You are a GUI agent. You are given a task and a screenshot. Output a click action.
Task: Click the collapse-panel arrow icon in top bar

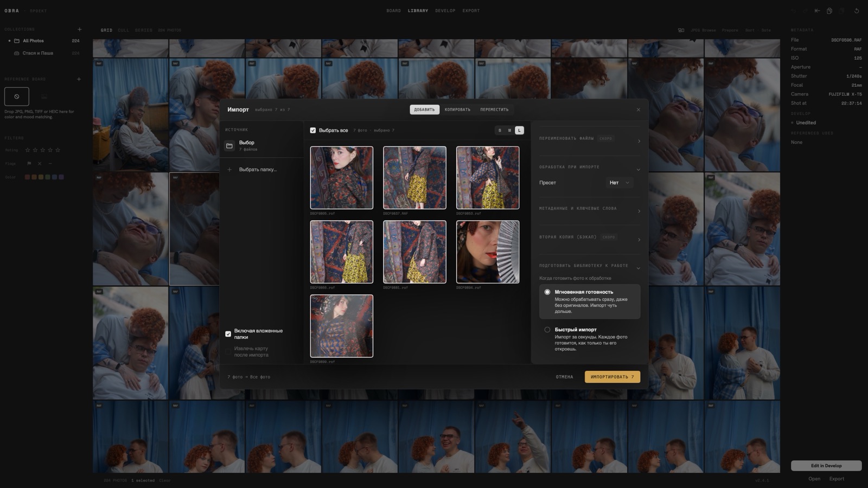tap(817, 11)
